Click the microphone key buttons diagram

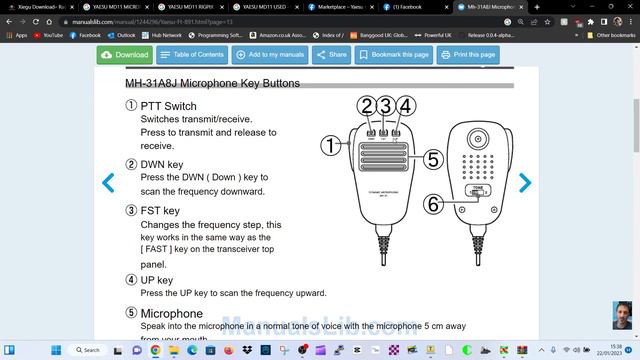pos(417,181)
